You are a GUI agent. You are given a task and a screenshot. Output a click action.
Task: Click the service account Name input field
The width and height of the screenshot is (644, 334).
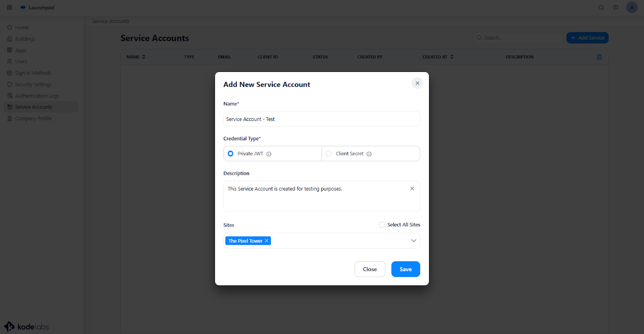pos(322,119)
